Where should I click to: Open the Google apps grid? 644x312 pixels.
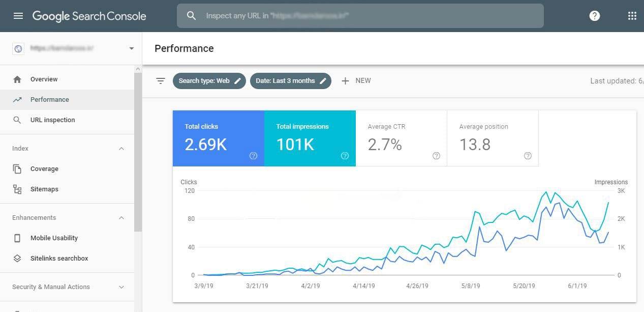click(632, 16)
